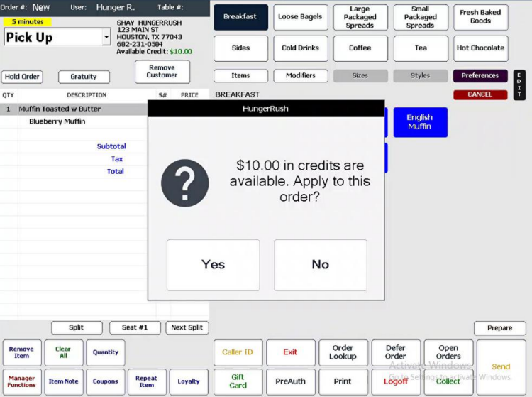Click the red CANCEL button
This screenshot has width=532, height=397.
pos(480,94)
